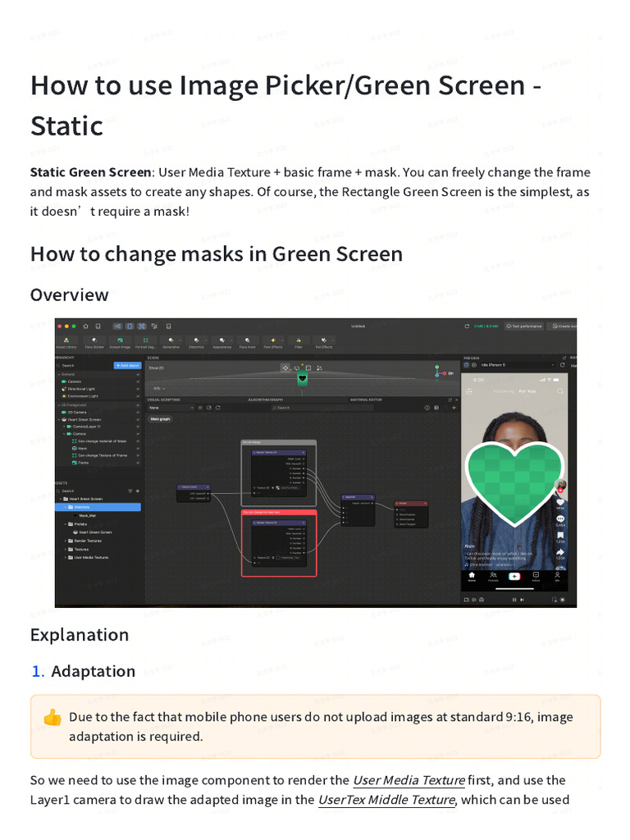Select the Filter tool
Screen dimensions: 630x840
(299, 343)
